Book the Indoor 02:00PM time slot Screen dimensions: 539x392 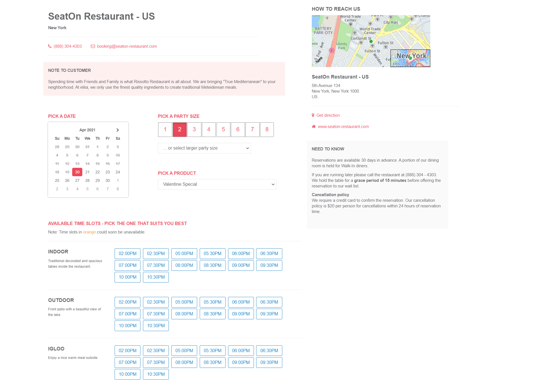128,254
